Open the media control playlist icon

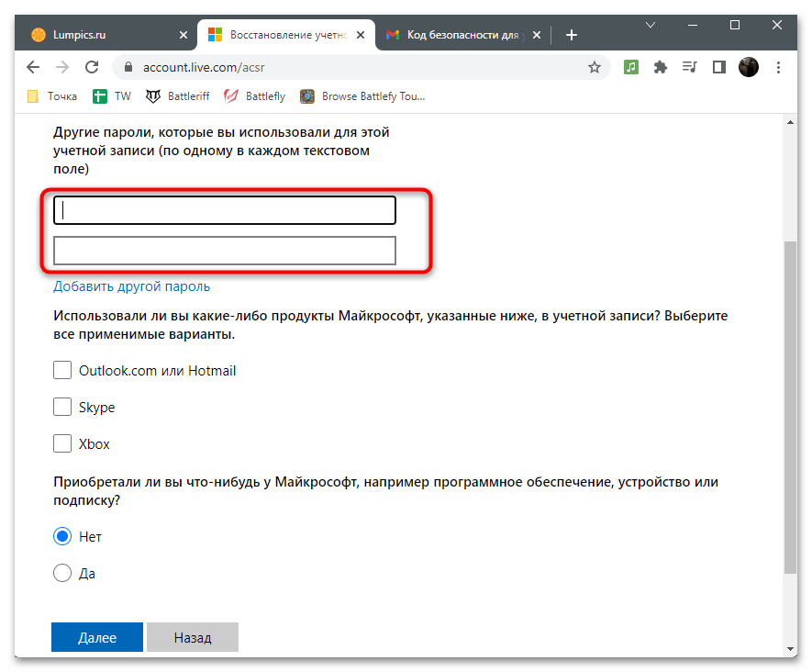click(x=690, y=67)
